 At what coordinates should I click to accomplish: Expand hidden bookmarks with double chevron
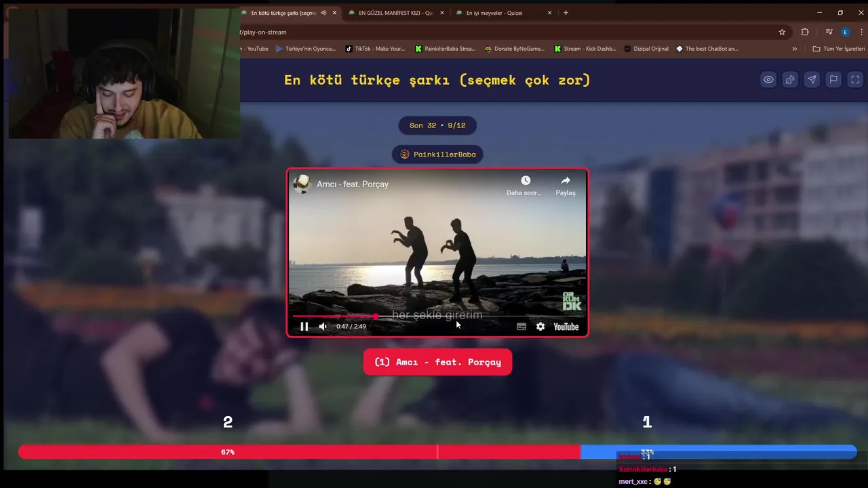point(795,49)
